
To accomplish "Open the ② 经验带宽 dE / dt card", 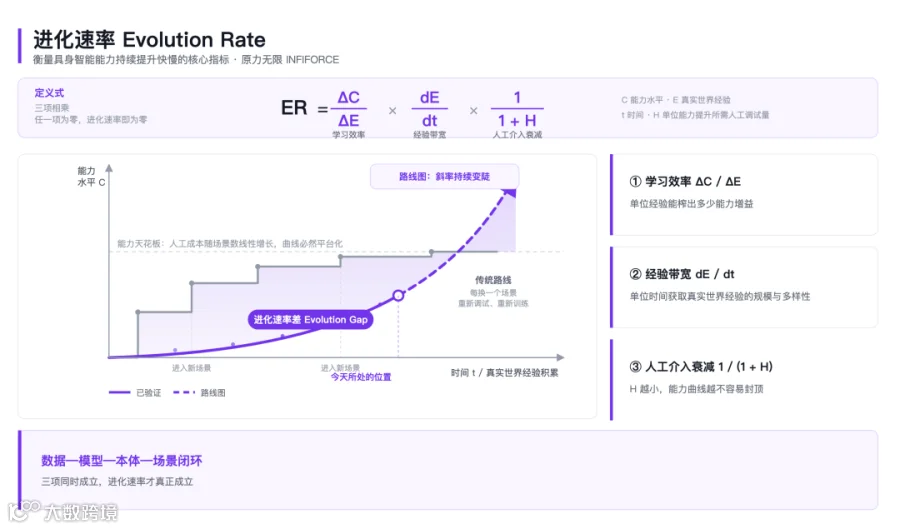I will pyautogui.click(x=744, y=287).
